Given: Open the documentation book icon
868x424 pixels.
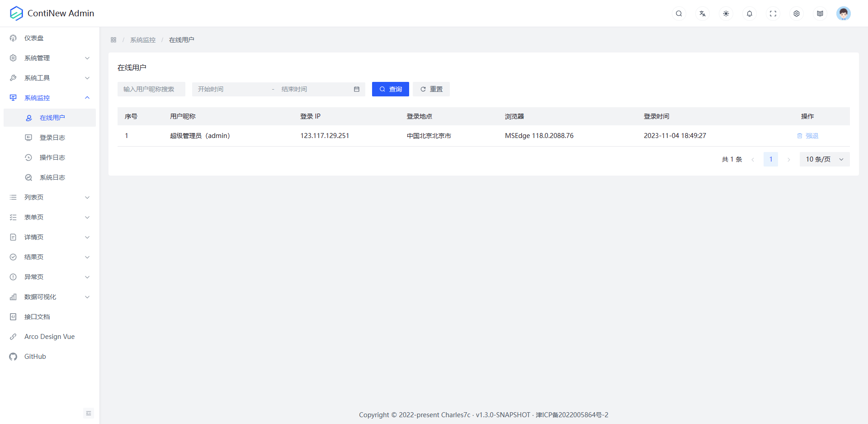Looking at the screenshot, I should point(820,13).
